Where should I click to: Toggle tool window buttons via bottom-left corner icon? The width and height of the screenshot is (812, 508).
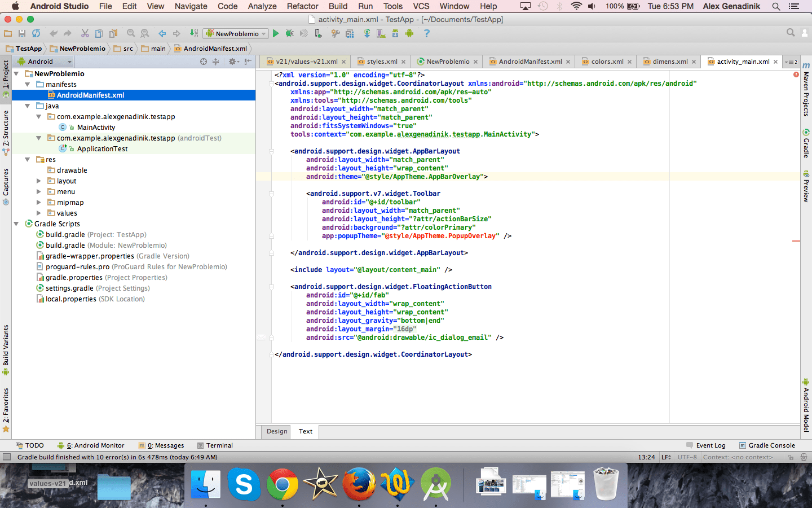point(7,457)
